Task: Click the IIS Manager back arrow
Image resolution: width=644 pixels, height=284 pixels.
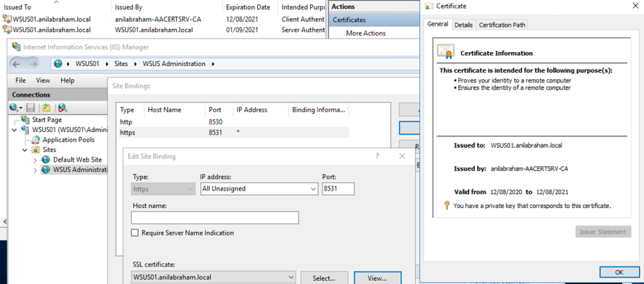Action: coord(16,64)
